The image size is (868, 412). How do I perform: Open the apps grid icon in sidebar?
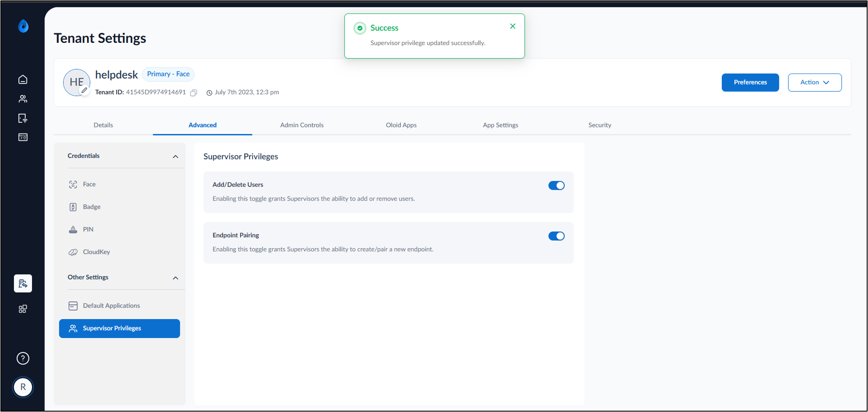(23, 309)
